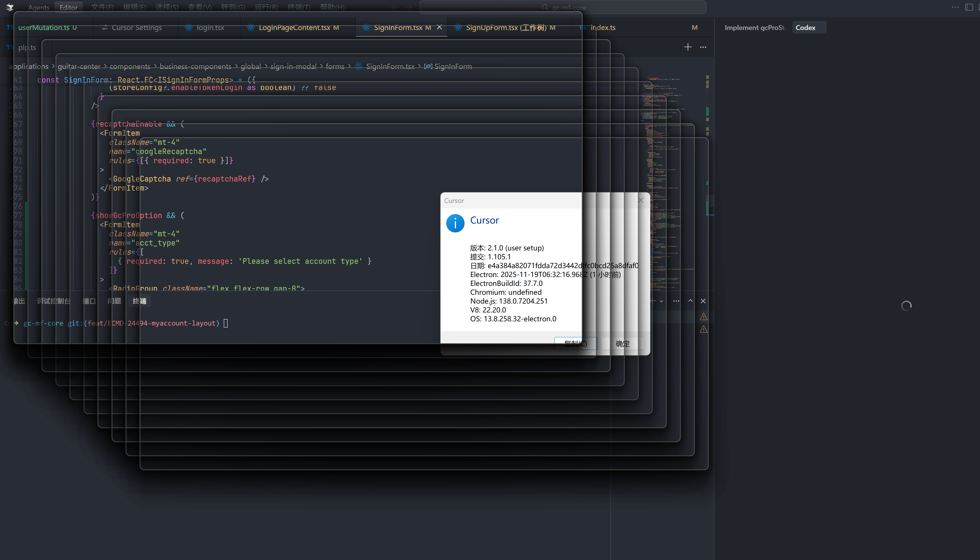Viewport: 980px width, 560px height.
Task: Click the Cursor logo icon in the title bar
Action: pyautogui.click(x=10, y=7)
